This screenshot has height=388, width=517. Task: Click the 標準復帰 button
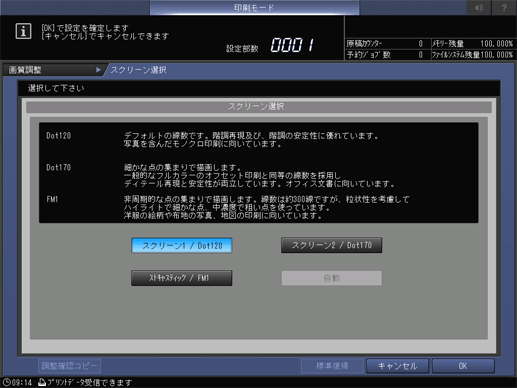point(332,366)
